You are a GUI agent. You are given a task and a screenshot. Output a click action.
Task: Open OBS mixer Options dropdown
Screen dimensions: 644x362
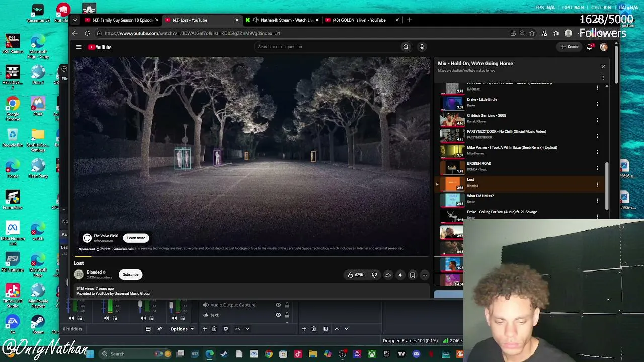[x=182, y=329]
